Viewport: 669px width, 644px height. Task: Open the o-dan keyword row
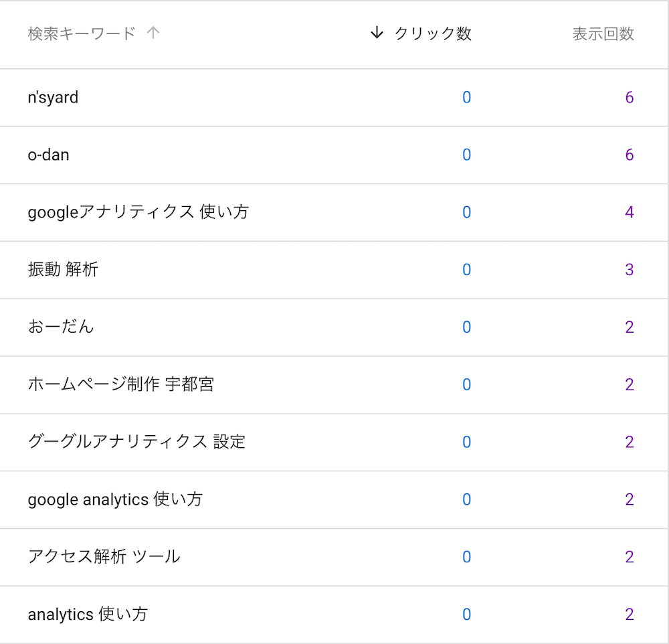(x=334, y=155)
